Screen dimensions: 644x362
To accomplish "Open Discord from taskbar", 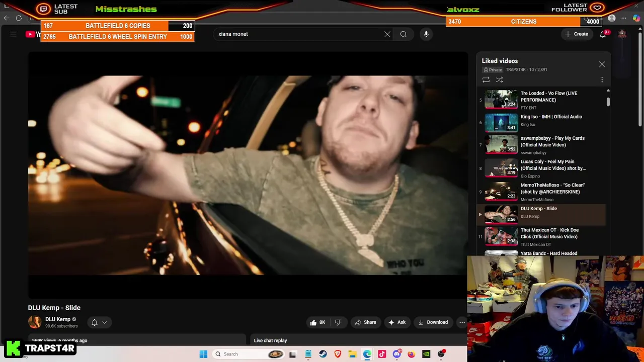I will point(397,354).
